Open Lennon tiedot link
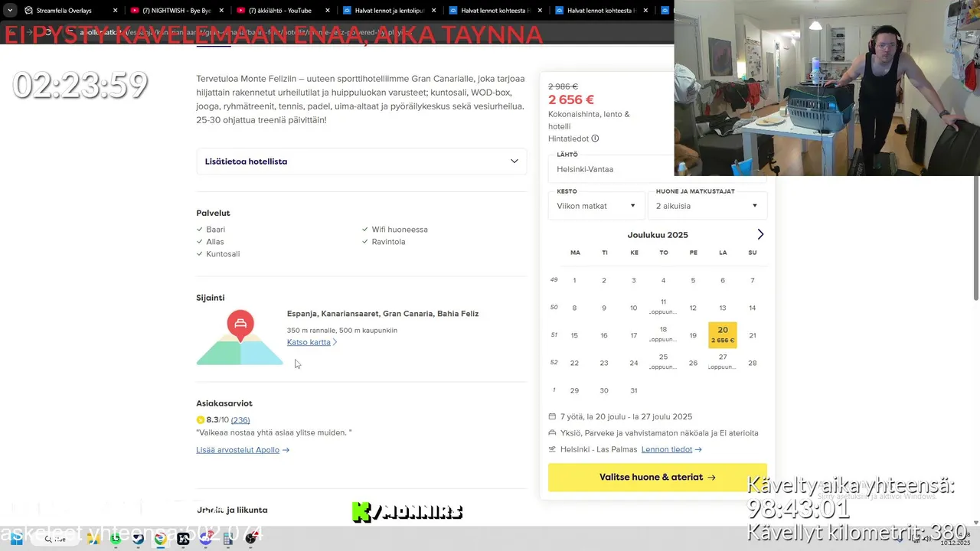The height and width of the screenshot is (551, 980). [x=671, y=449]
